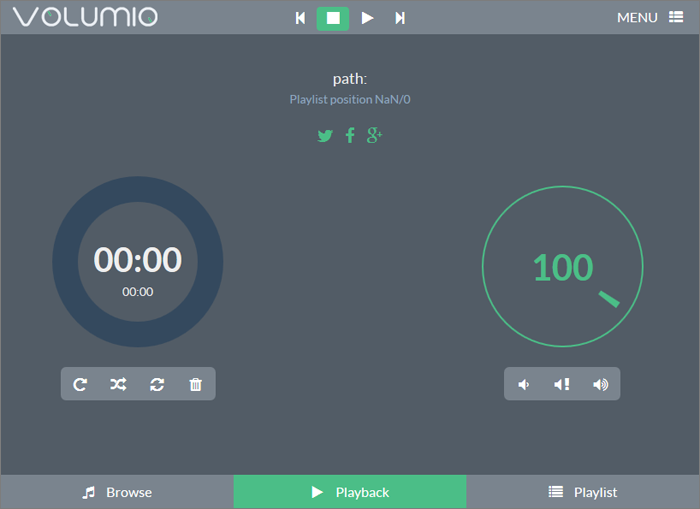Share on Google Plus icon
The height and width of the screenshot is (509, 700).
375,135
